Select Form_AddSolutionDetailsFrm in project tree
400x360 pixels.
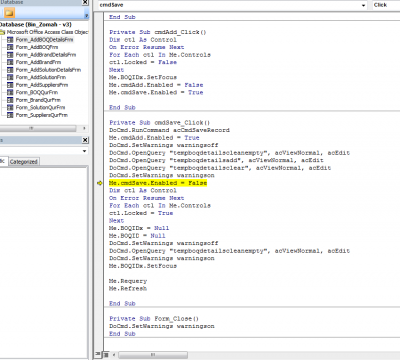tap(48, 70)
